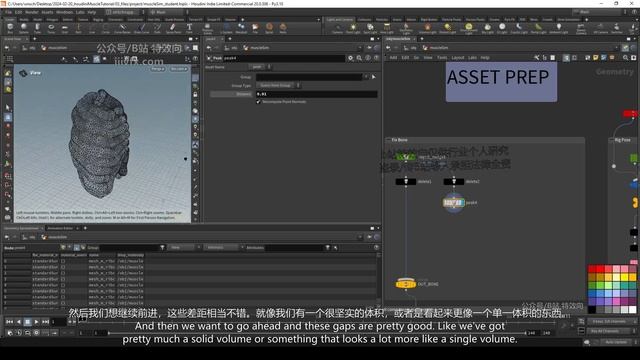Open the spreadsheet View dropdown
This screenshot has height=360, width=640.
[x=184, y=247]
